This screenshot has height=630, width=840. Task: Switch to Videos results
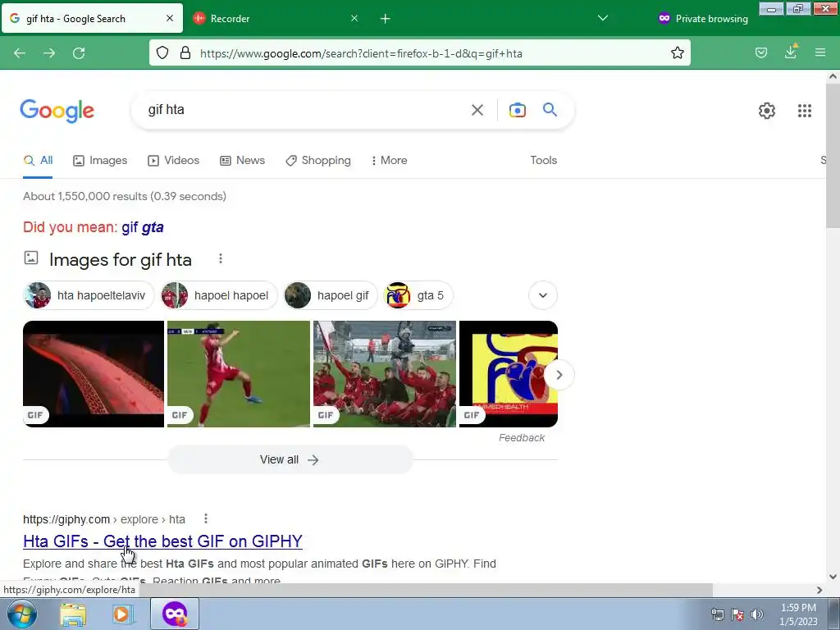pyautogui.click(x=174, y=160)
